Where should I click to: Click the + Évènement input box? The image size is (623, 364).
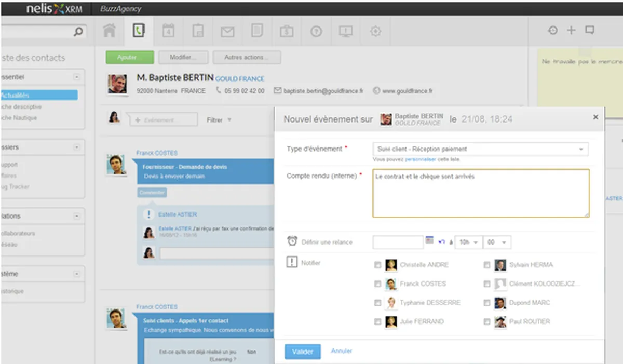coord(164,120)
